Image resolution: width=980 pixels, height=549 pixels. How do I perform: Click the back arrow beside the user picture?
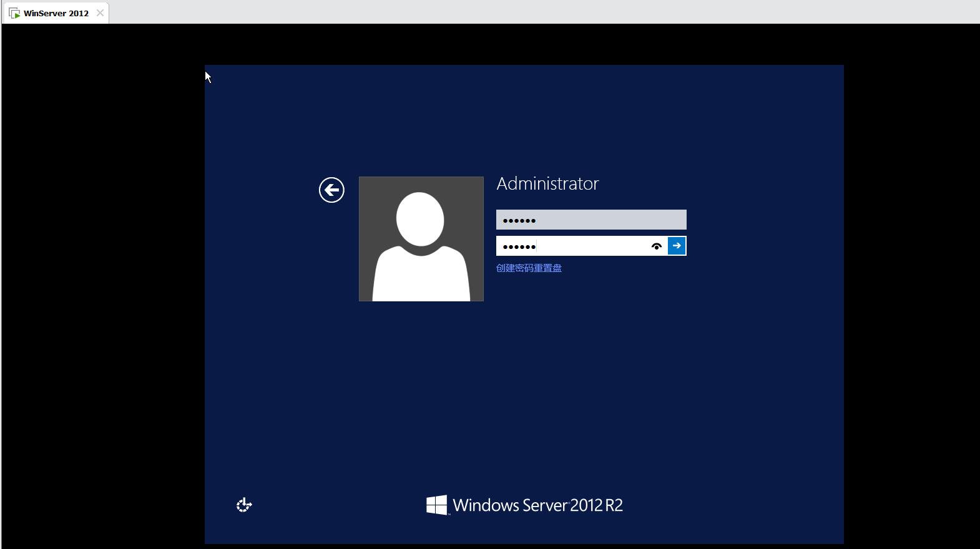331,190
